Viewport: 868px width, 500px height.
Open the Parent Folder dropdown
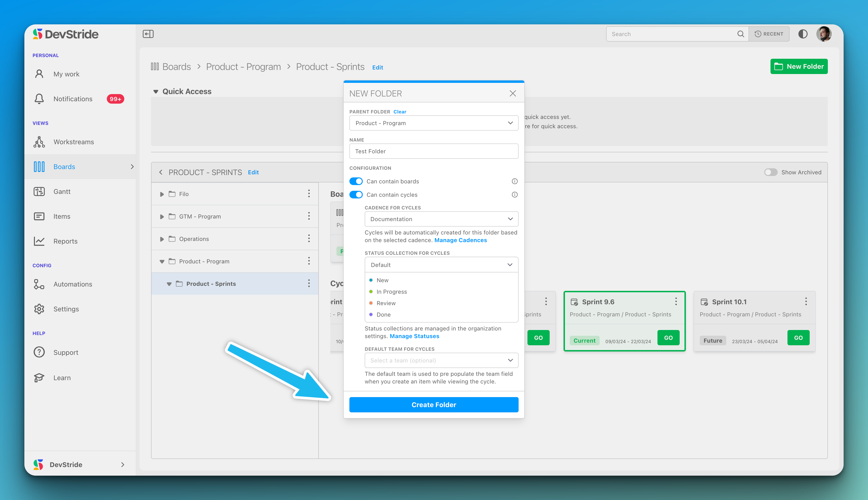(x=434, y=123)
